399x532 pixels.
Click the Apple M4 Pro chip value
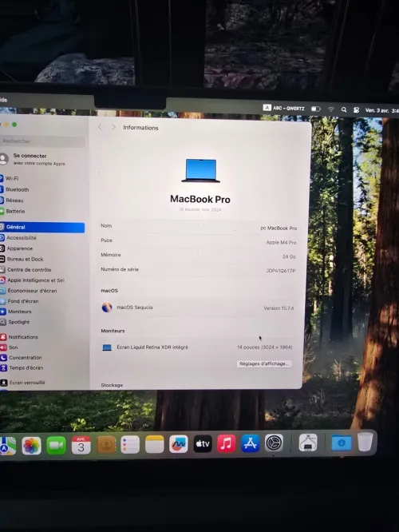(281, 243)
